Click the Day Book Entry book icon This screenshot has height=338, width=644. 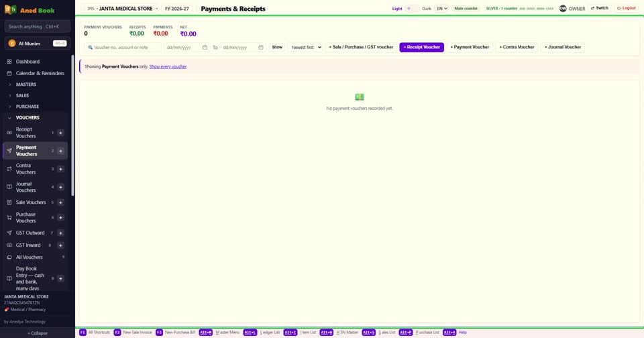click(x=9, y=278)
